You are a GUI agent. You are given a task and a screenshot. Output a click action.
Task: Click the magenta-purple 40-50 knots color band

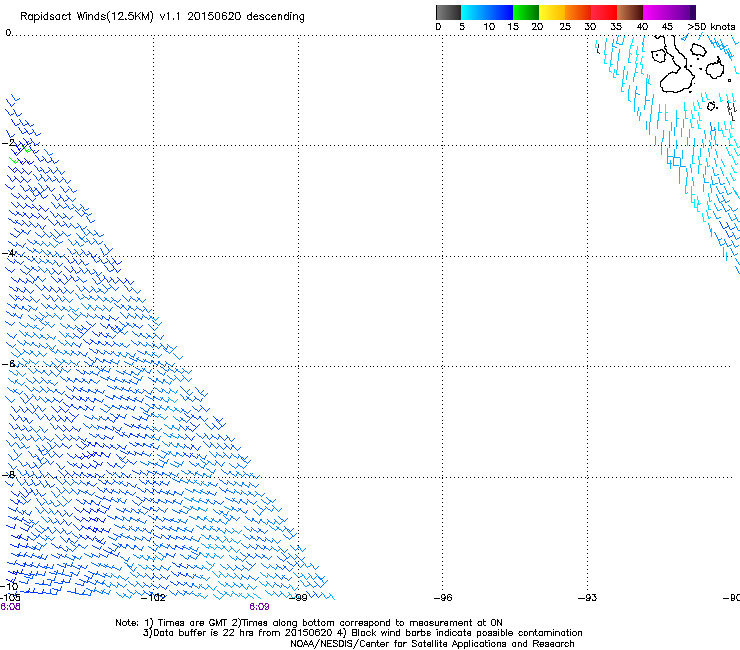point(669,12)
